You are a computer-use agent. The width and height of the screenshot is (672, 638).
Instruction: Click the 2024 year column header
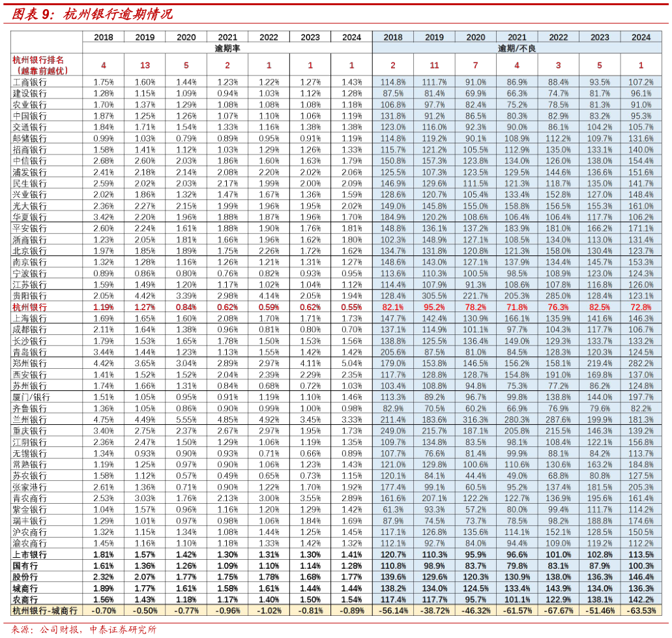(641, 37)
